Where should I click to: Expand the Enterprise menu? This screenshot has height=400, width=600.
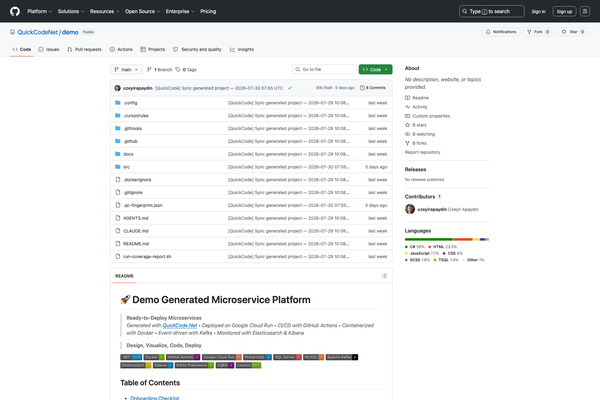[180, 11]
